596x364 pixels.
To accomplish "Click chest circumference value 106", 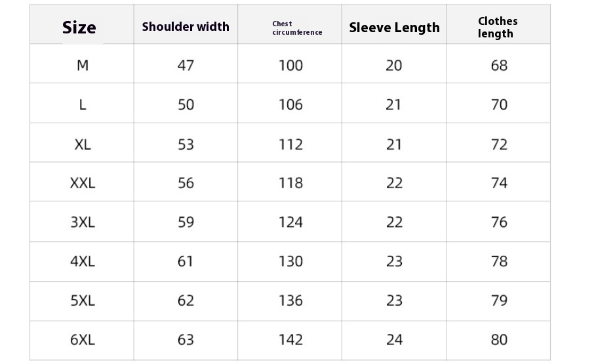I will pyautogui.click(x=290, y=105).
